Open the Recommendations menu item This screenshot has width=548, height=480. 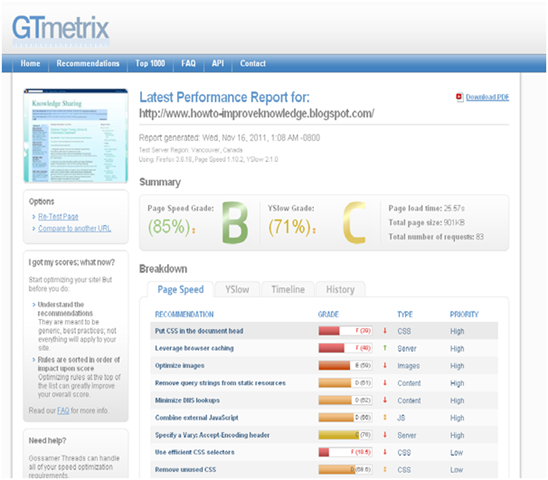pos(88,63)
